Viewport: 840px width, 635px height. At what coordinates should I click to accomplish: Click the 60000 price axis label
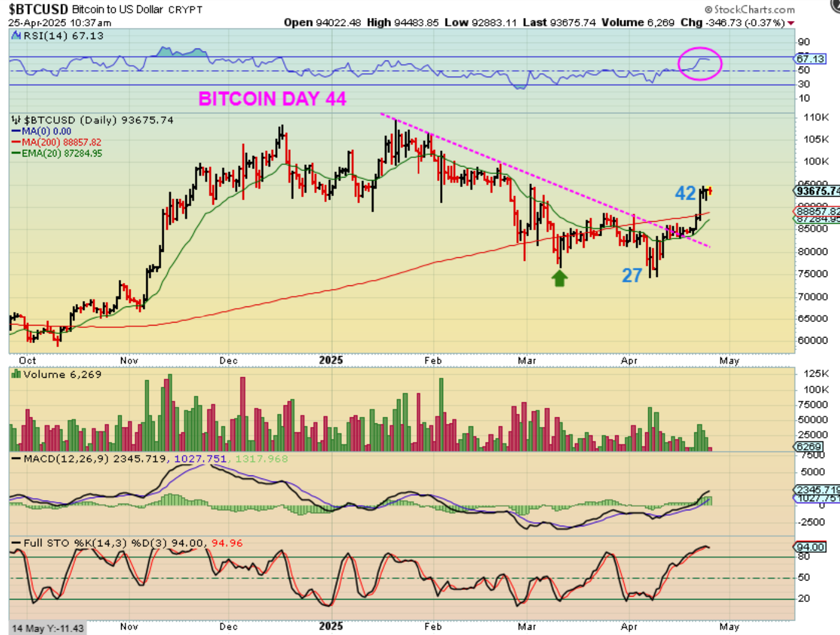click(x=812, y=341)
